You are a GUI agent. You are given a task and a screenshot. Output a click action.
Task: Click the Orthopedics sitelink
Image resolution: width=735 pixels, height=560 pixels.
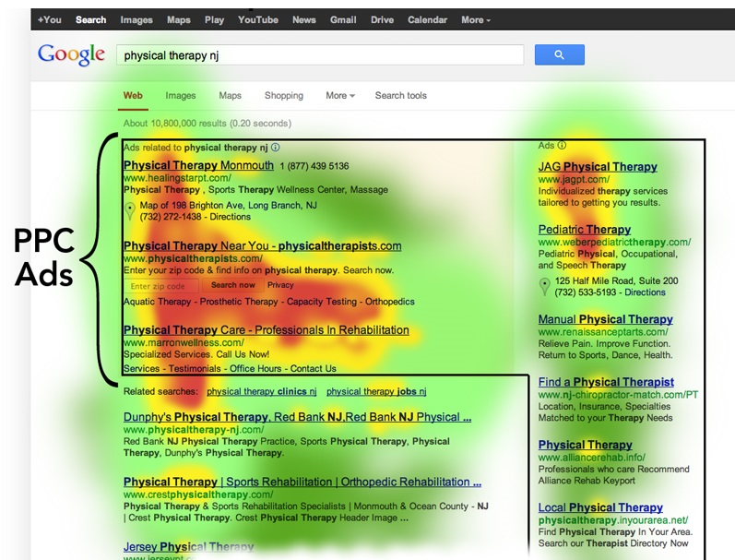pos(390,302)
